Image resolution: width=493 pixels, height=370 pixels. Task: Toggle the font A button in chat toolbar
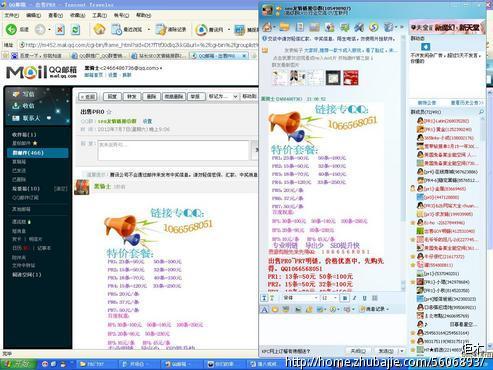264,310
